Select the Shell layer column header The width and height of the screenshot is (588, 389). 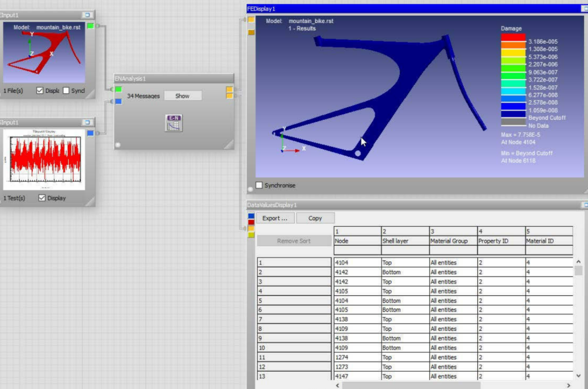pyautogui.click(x=405, y=241)
